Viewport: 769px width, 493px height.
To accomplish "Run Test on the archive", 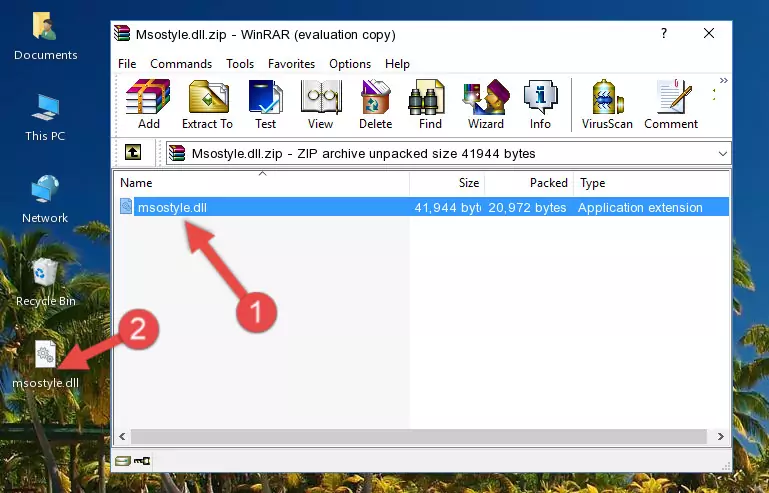I will pyautogui.click(x=265, y=104).
